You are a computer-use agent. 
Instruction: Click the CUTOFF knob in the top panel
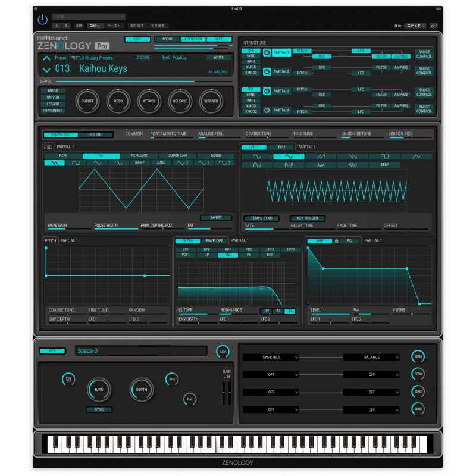pyautogui.click(x=87, y=101)
